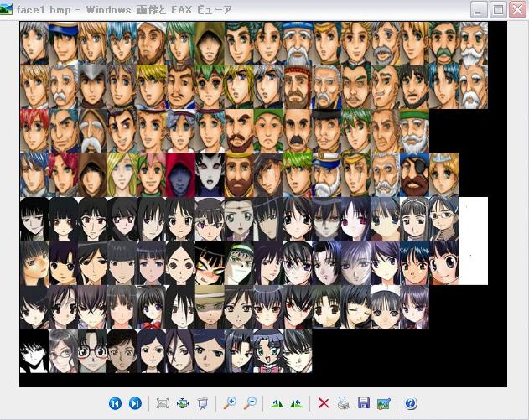Click the red hooded blue-skinned face
529x420 pixels.
click(180, 174)
